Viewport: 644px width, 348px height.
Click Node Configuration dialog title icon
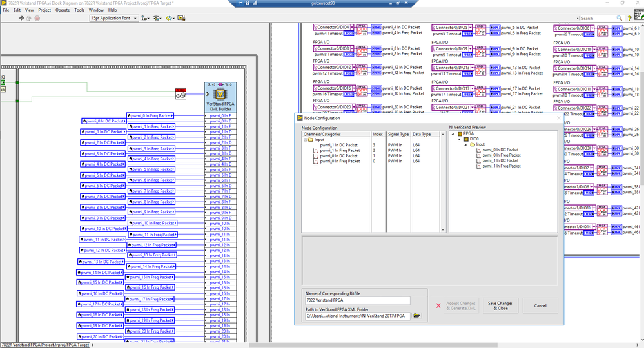click(299, 118)
